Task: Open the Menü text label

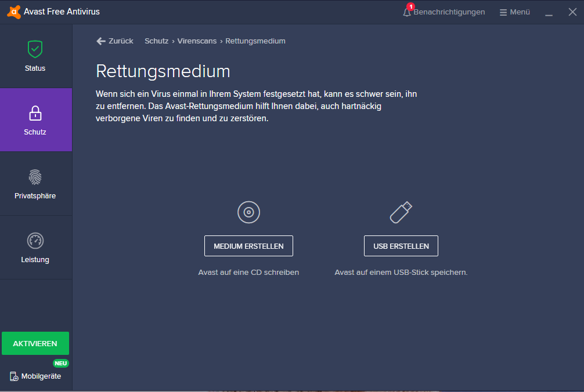Action: tap(520, 12)
